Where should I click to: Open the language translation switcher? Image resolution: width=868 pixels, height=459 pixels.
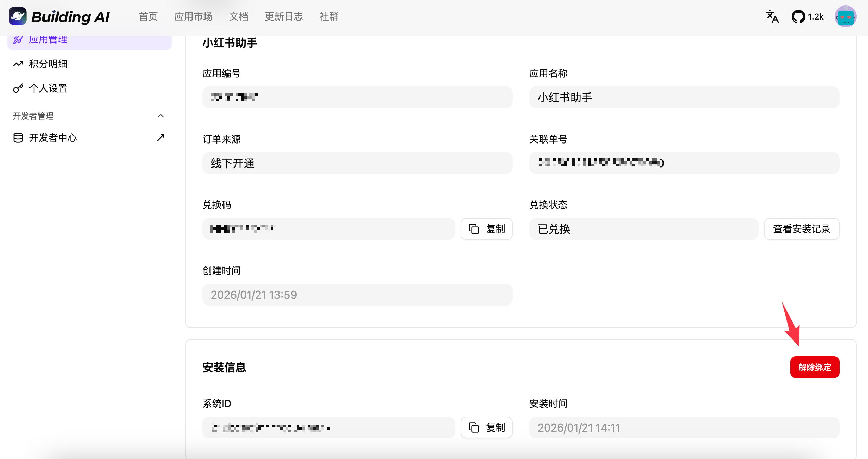(772, 16)
